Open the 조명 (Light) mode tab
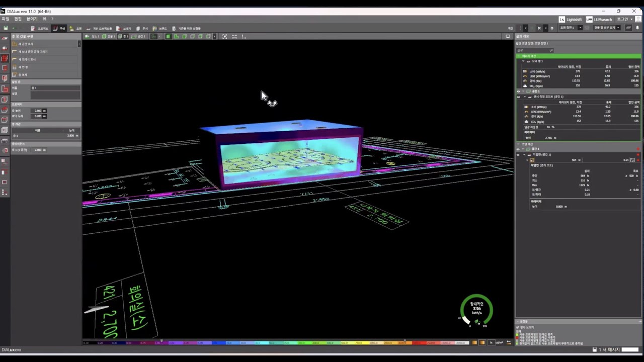This screenshot has width=644, height=362. point(75,29)
